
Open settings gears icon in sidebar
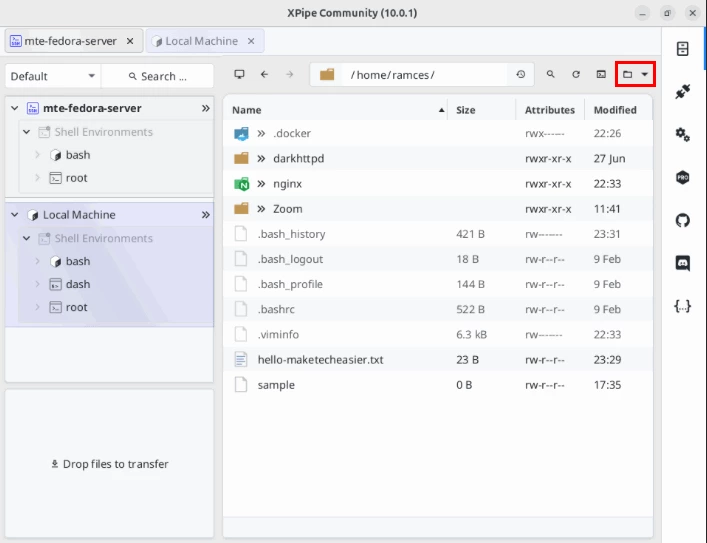tap(683, 134)
